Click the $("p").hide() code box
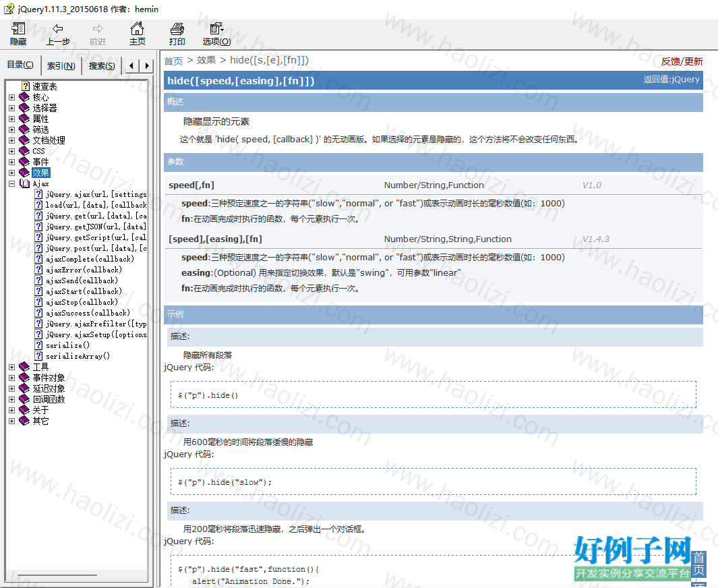This screenshot has width=718, height=588. pos(433,394)
